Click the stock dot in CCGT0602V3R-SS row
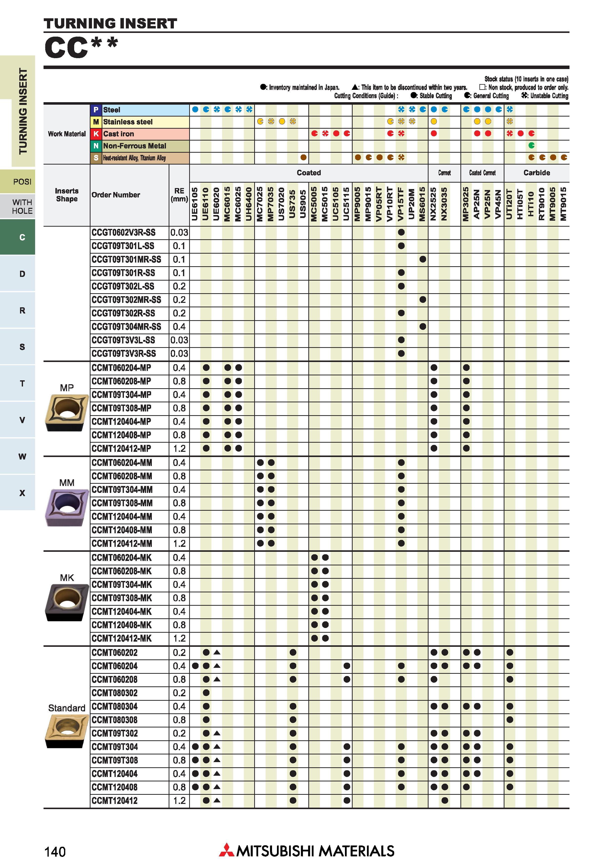613x868 pixels. click(401, 233)
